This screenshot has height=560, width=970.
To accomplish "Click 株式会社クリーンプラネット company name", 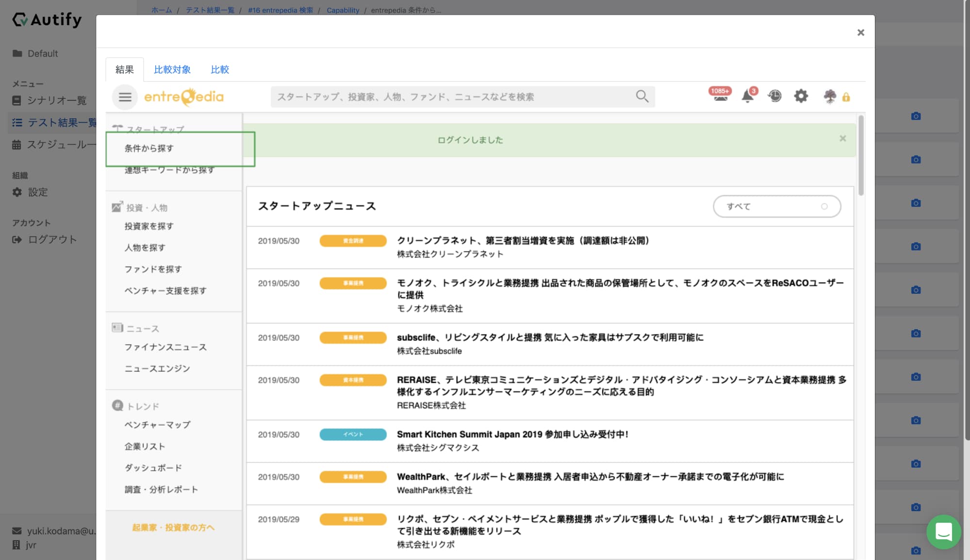I will click(450, 254).
